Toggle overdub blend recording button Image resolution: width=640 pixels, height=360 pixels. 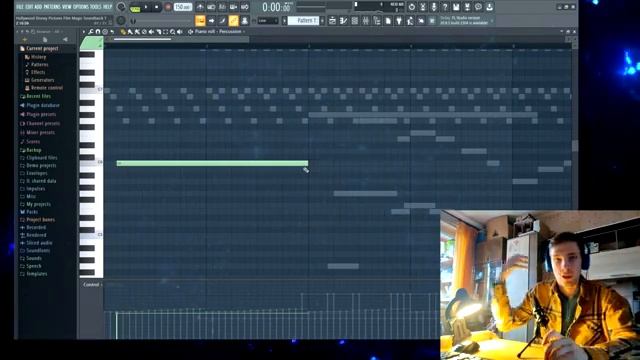[x=233, y=7]
